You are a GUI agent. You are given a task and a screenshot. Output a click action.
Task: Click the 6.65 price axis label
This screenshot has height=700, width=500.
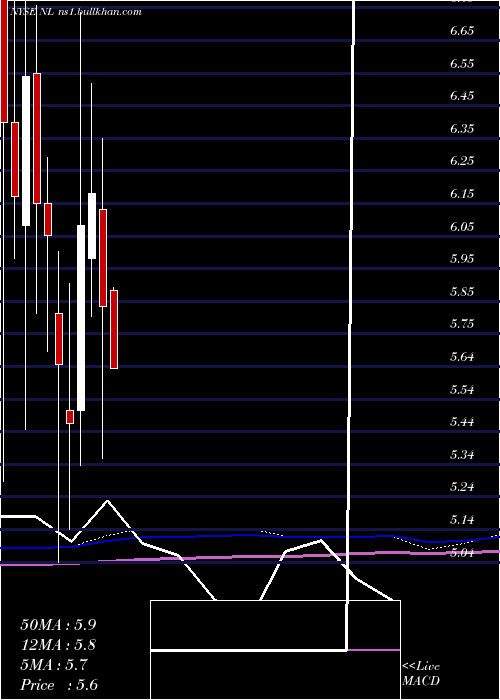coord(462,31)
